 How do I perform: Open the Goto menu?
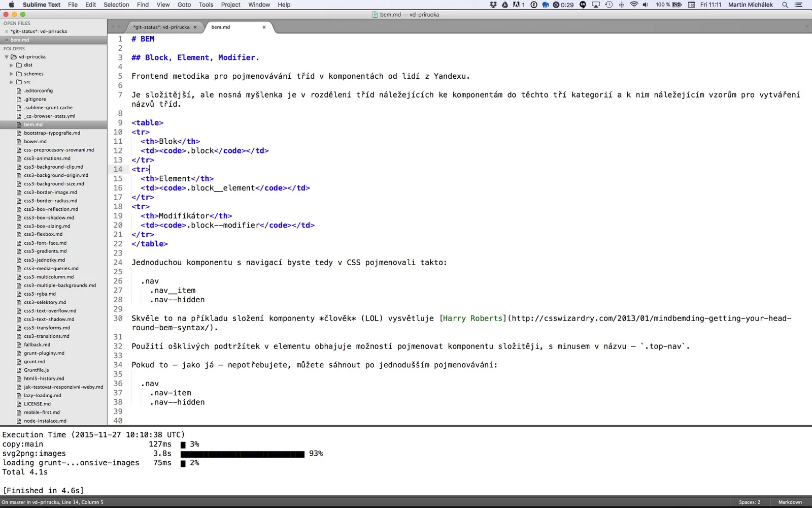click(x=184, y=5)
